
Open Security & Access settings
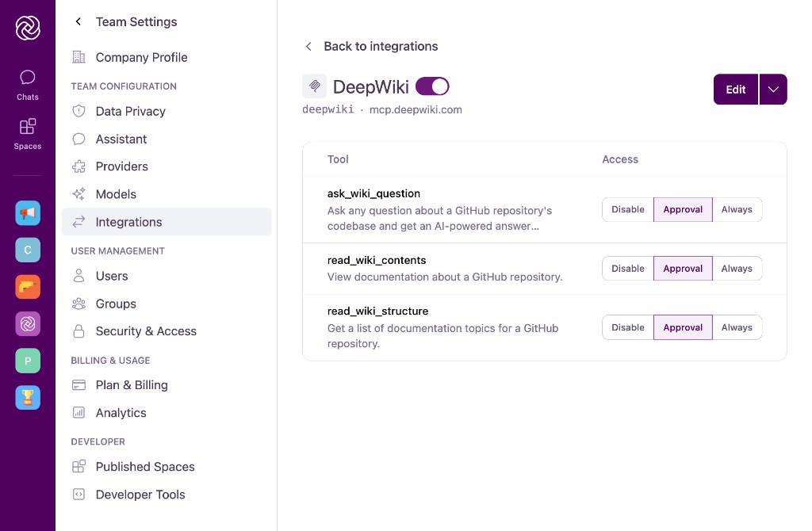[167, 330]
